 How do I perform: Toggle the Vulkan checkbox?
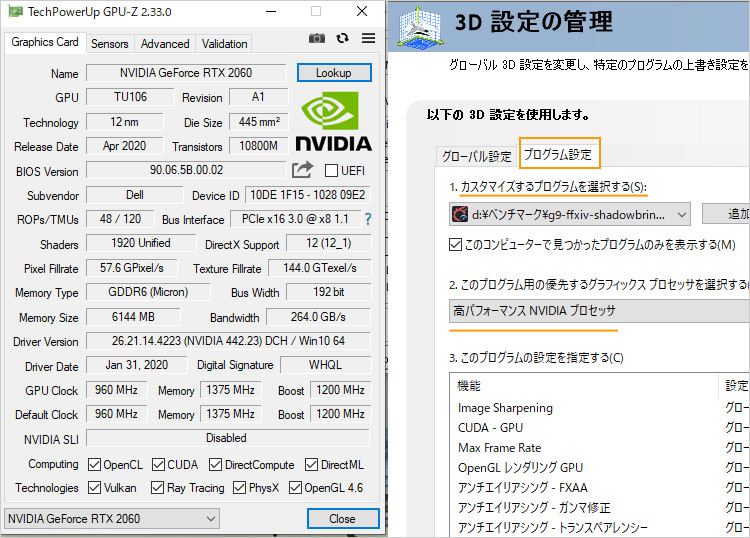click(x=94, y=487)
